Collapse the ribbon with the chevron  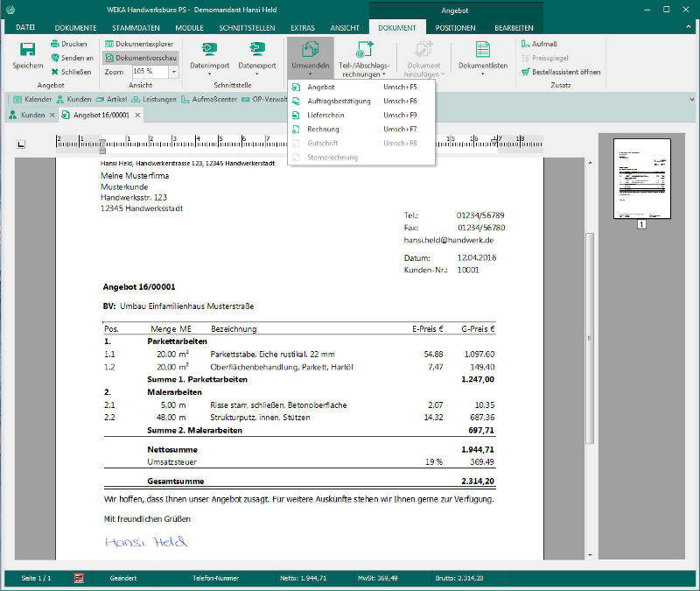tap(688, 27)
